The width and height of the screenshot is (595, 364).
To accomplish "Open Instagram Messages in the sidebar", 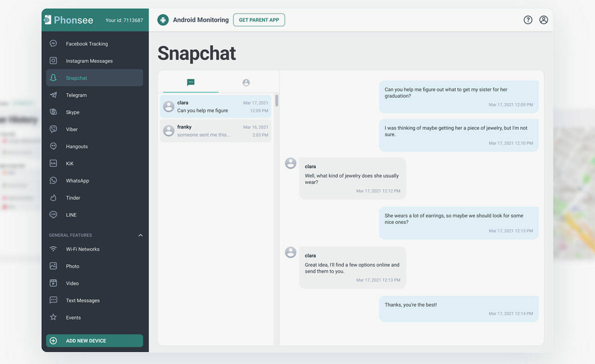I will (x=89, y=61).
